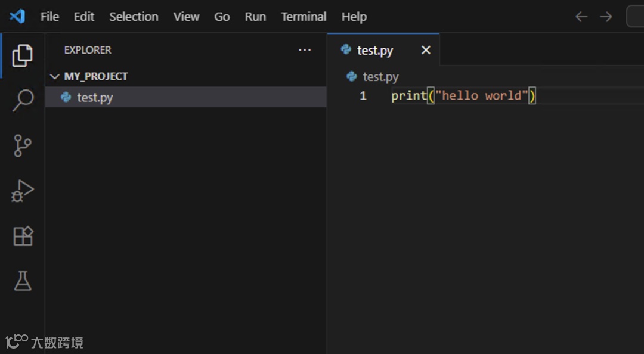Collapse the MY_PROJECT folder

coord(55,76)
